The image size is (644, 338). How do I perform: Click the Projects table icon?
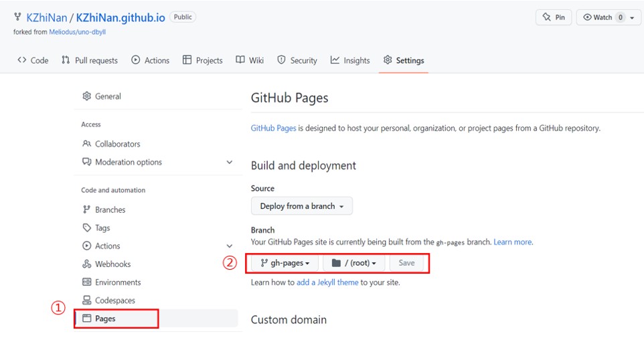187,60
